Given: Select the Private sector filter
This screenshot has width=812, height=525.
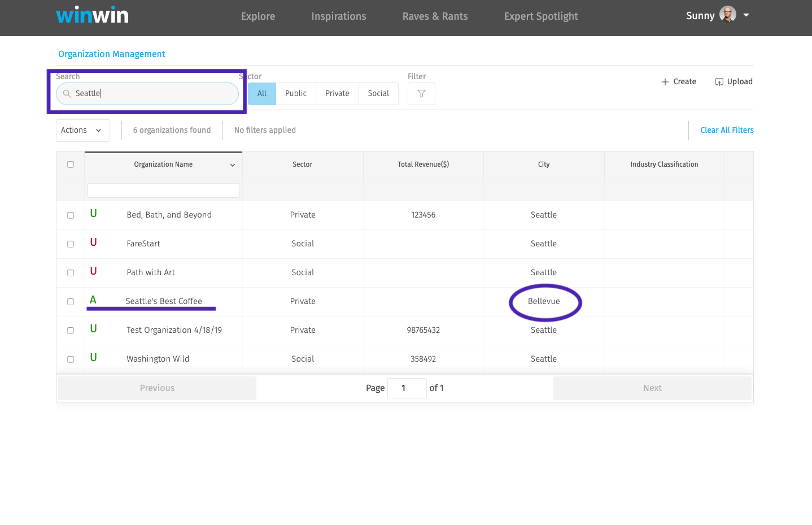Looking at the screenshot, I should point(337,93).
